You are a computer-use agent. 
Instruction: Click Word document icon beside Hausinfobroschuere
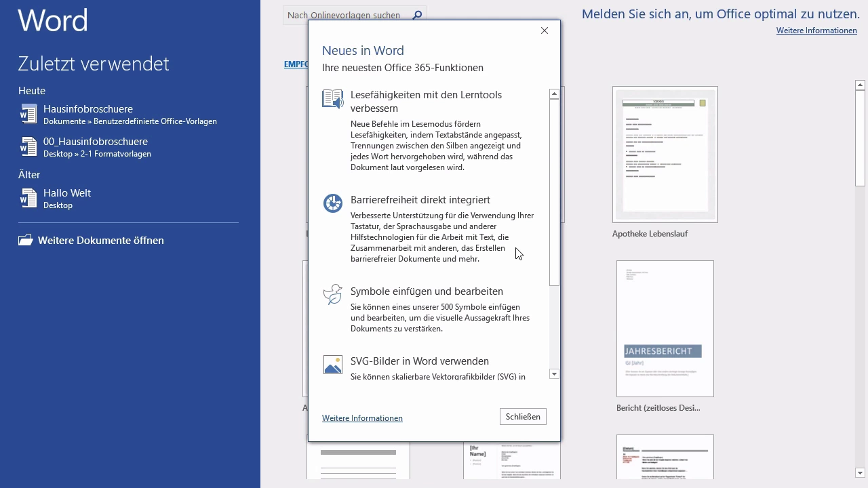(x=28, y=114)
